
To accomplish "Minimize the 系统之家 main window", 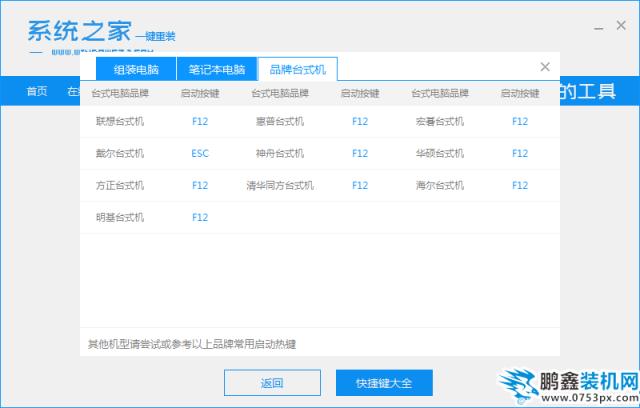I will click(598, 28).
